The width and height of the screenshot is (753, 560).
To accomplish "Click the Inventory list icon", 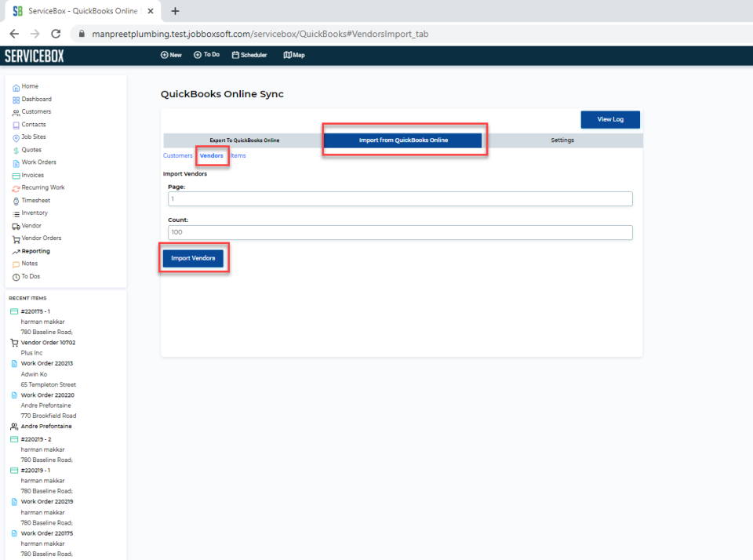I will 16,214.
